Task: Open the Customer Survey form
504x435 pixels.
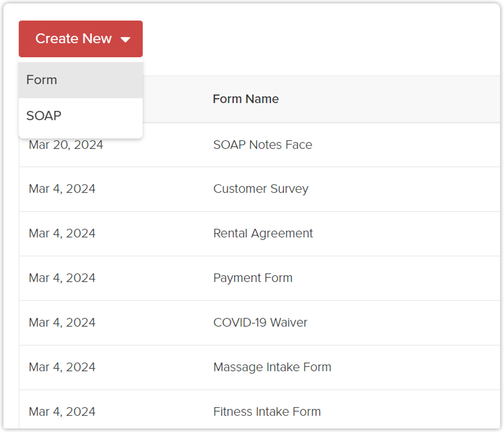Action: click(x=261, y=189)
